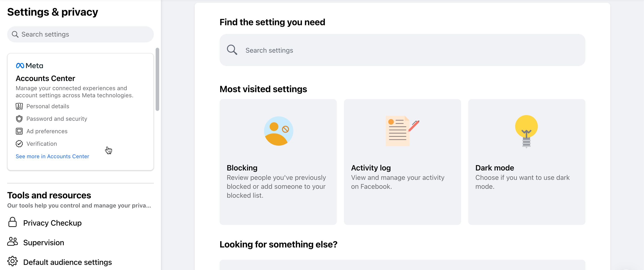Click the magnifier icon in sidebar search

point(15,34)
